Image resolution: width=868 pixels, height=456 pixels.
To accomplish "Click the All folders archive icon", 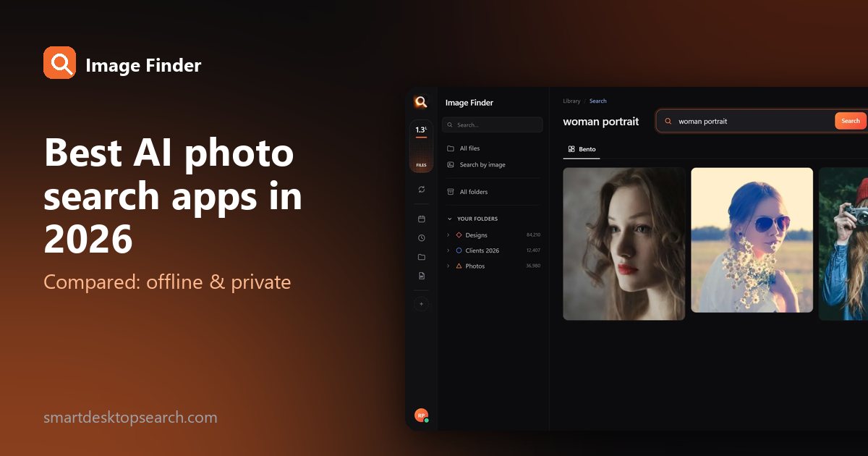I will click(450, 192).
